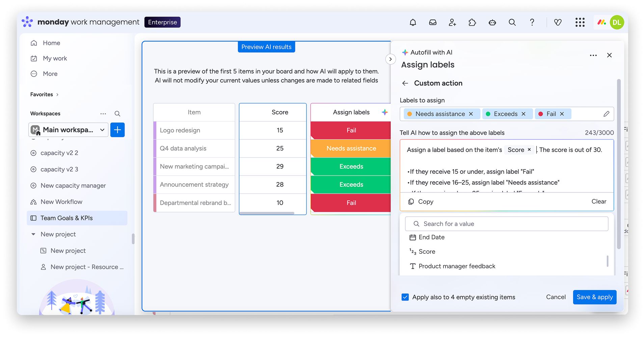Open Autofill panel more options ellipsis
The height and width of the screenshot is (337, 644).
click(593, 55)
